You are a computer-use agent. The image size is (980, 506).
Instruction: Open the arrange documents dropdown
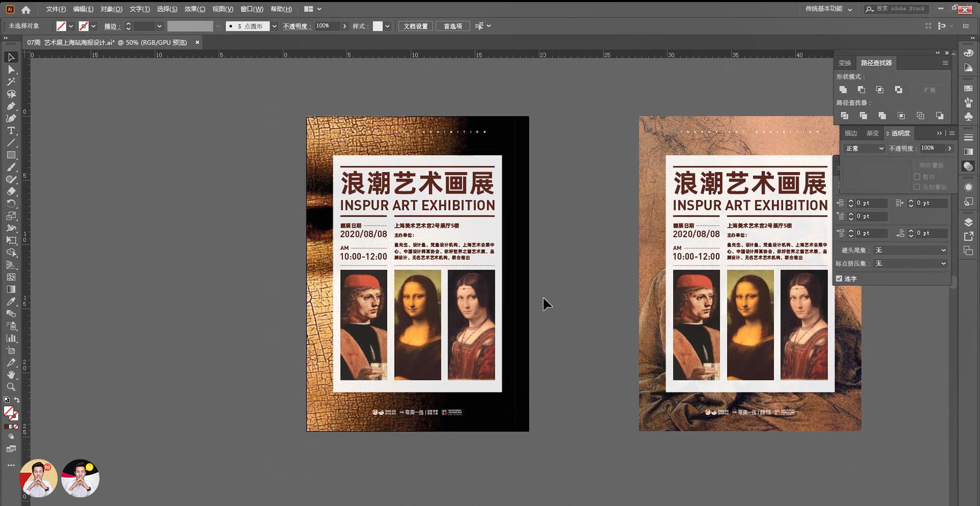point(312,9)
